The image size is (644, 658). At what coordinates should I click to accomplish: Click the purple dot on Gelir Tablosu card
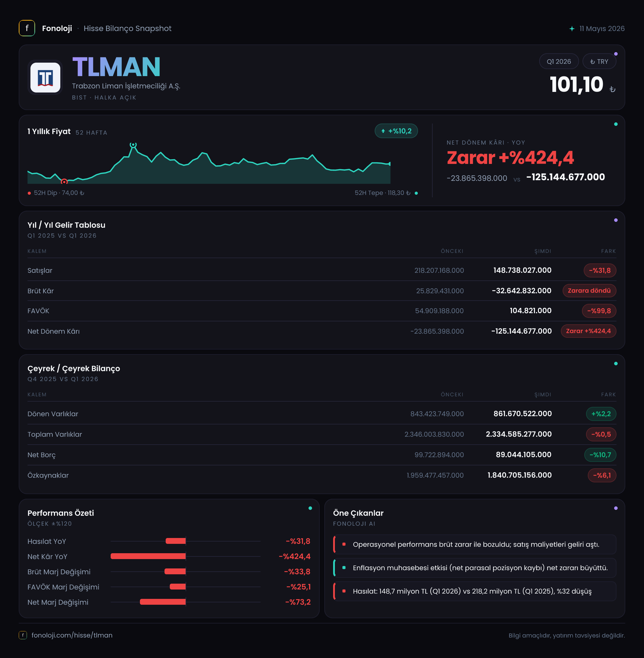(x=616, y=220)
